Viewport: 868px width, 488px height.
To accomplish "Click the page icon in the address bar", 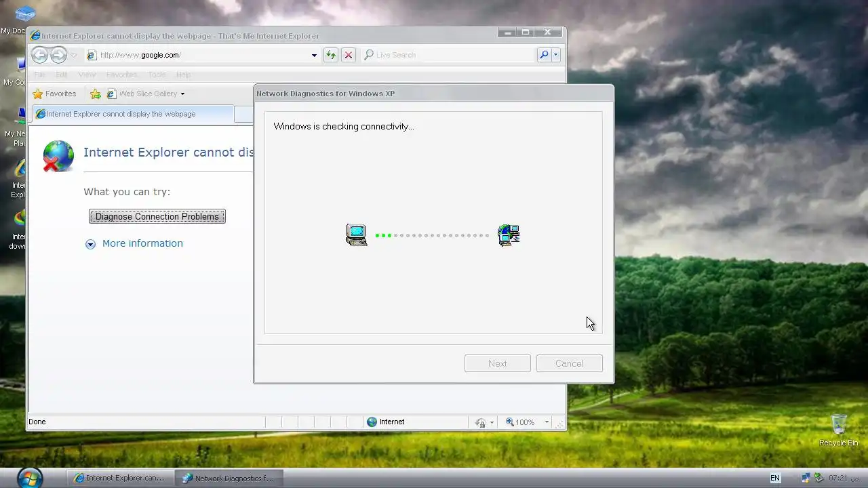I will pos(92,55).
